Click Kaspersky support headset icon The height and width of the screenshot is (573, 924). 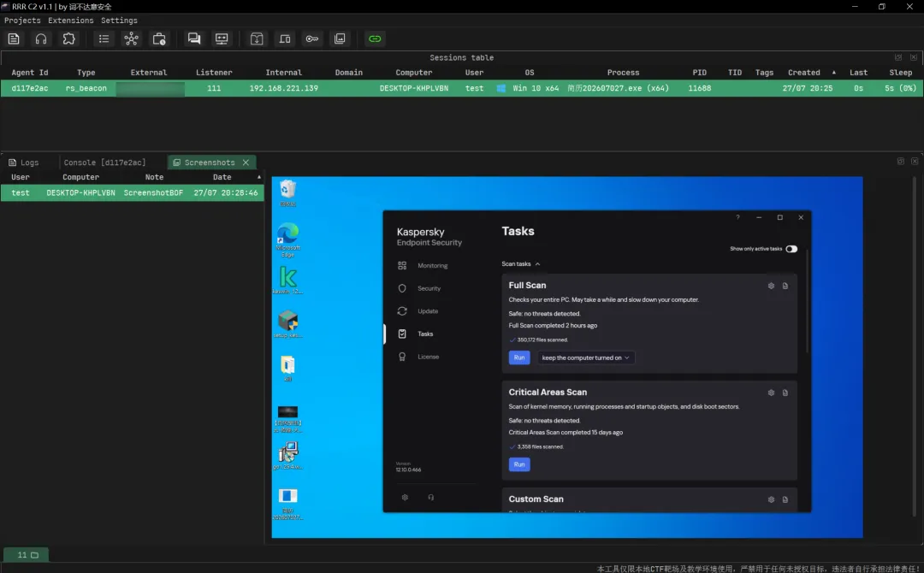click(430, 497)
